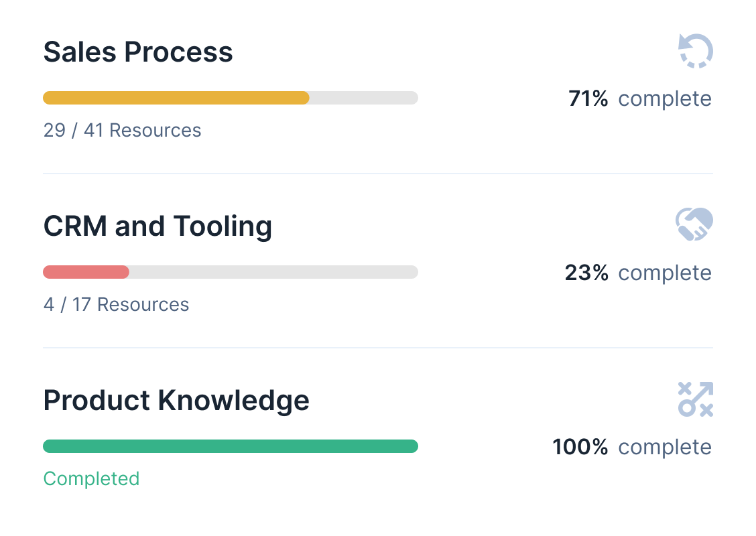Click the 100% percentage number

pos(580,447)
